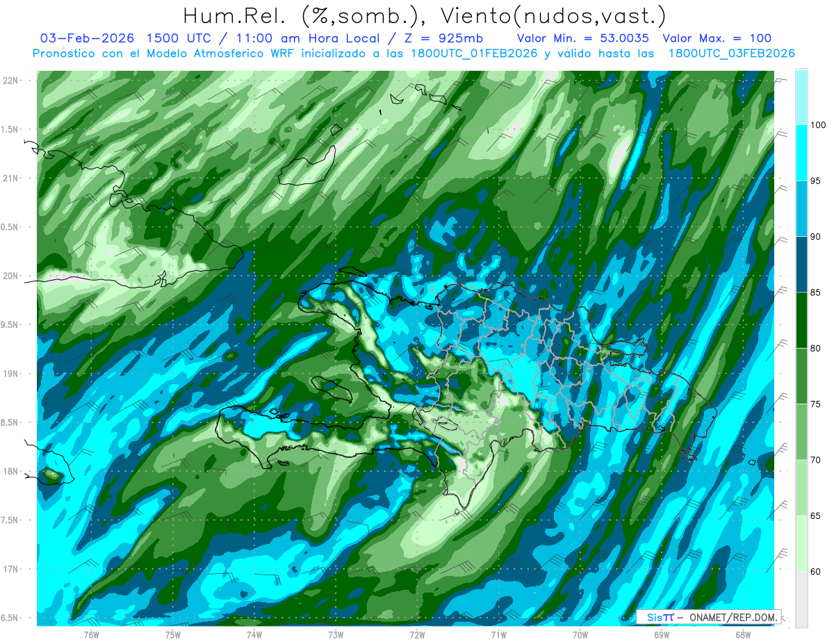Click the latitude label "19N"

pyautogui.click(x=11, y=374)
